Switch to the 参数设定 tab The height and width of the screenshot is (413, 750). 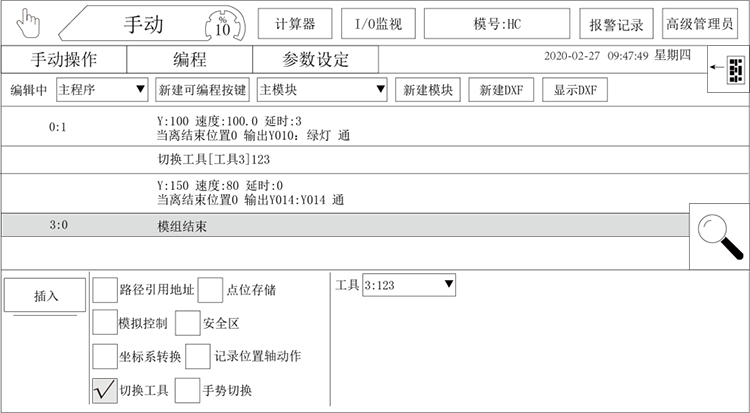pyautogui.click(x=316, y=59)
